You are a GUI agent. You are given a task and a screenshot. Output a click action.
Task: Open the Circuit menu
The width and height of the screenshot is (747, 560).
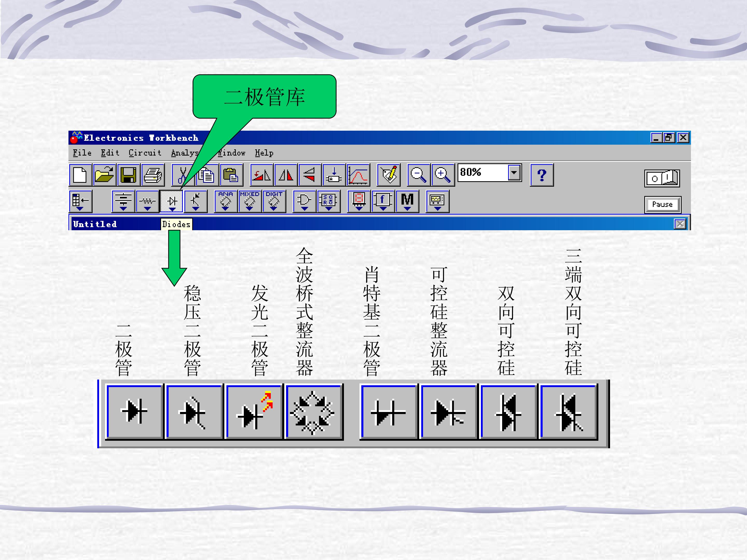click(x=145, y=153)
